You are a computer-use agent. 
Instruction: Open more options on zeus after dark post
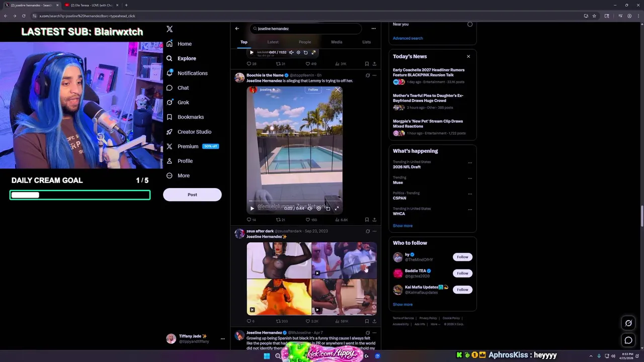point(374,231)
